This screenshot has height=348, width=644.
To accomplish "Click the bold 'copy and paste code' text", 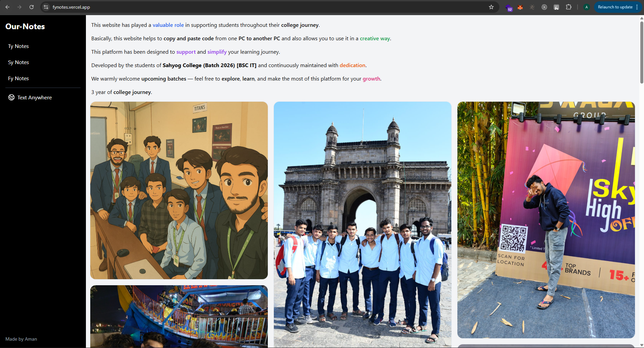I will pos(189,39).
